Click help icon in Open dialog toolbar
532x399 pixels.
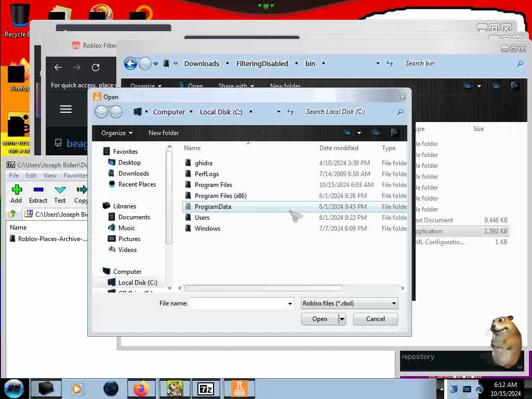(x=395, y=133)
